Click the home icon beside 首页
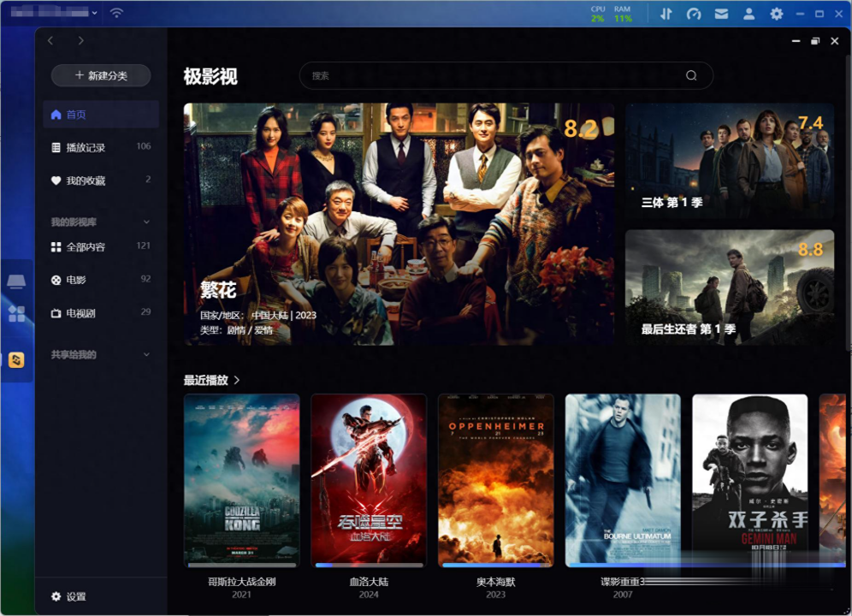Image resolution: width=852 pixels, height=616 pixels. point(56,114)
